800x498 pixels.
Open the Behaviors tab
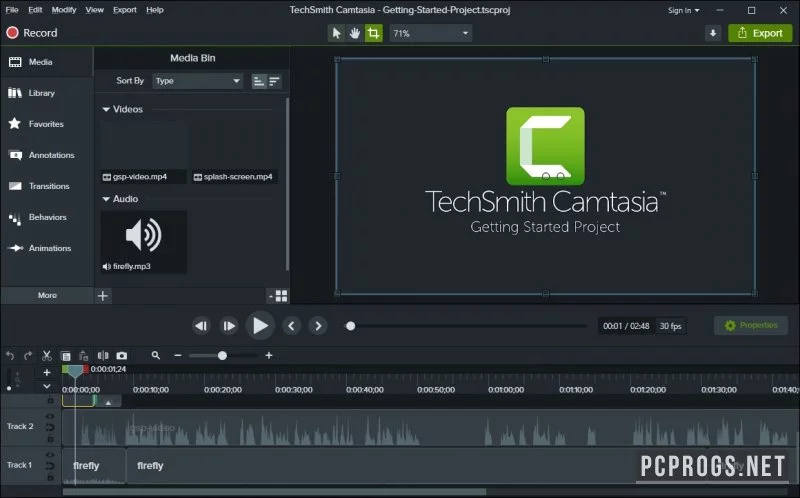(x=46, y=217)
